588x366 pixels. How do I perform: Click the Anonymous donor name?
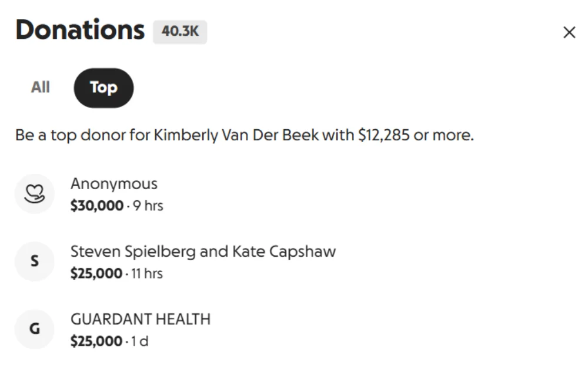point(114,184)
